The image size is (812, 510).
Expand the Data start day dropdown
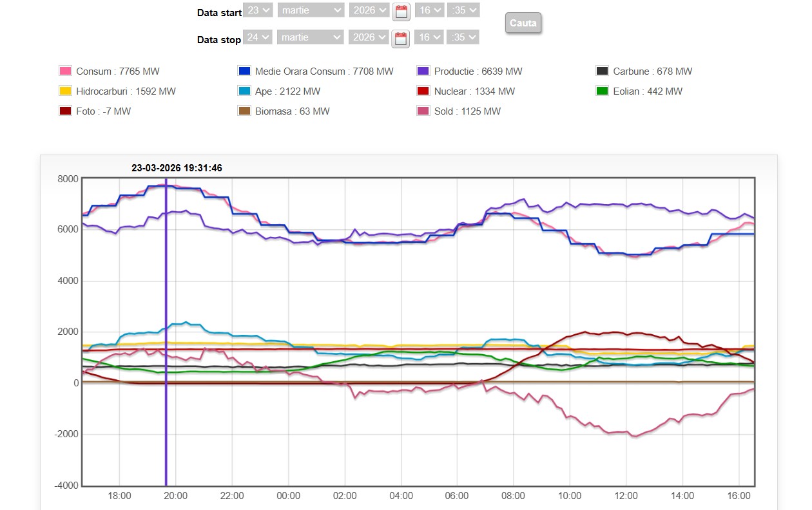pyautogui.click(x=258, y=10)
